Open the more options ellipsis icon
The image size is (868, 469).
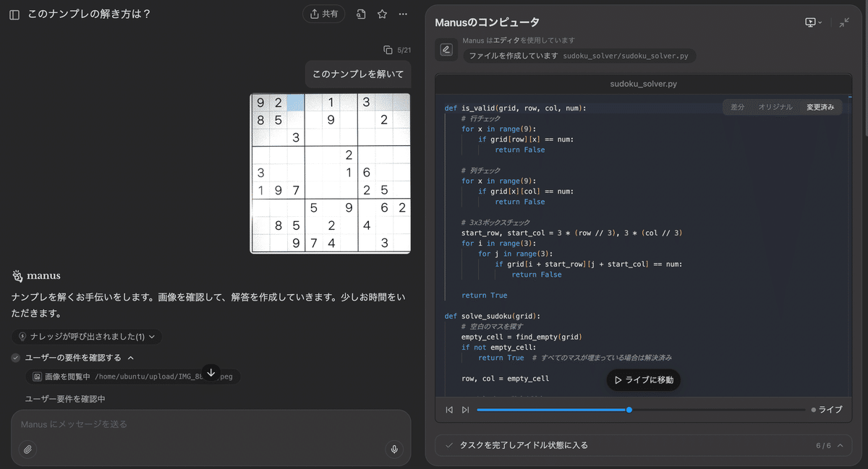(403, 14)
